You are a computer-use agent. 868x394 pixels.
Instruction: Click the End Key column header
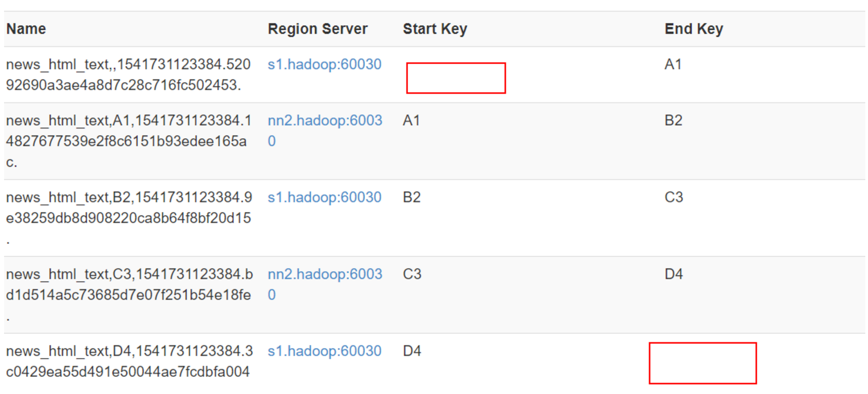pos(694,29)
